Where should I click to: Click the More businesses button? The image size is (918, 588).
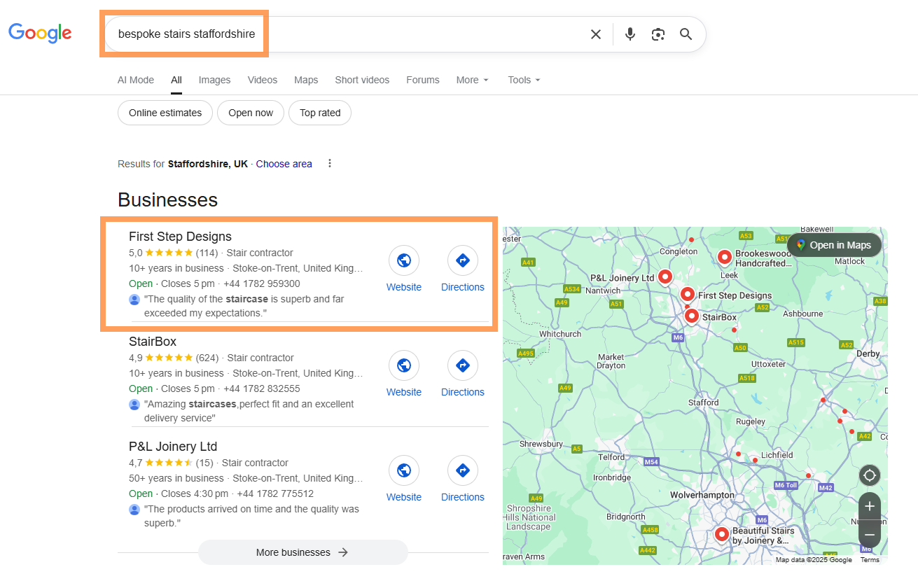point(302,552)
